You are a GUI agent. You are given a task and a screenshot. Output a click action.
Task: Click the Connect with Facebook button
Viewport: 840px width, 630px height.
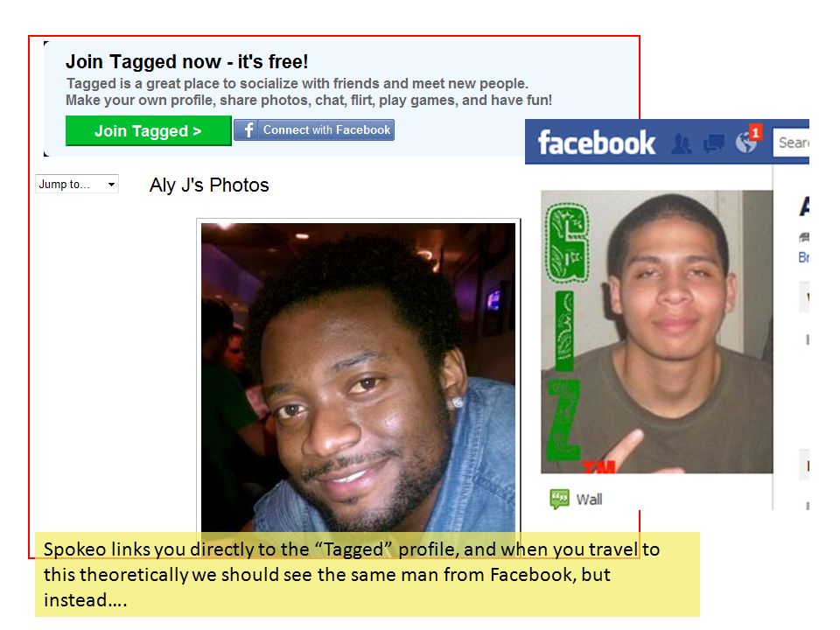pos(314,129)
